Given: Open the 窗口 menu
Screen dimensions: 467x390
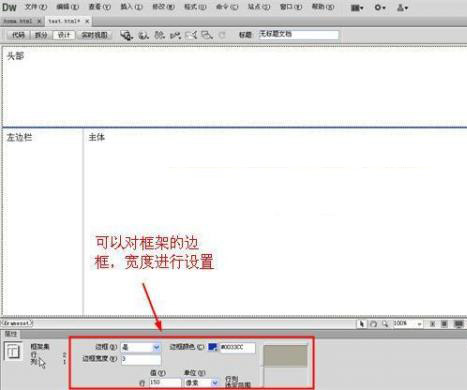Looking at the screenshot, I should click(291, 7).
